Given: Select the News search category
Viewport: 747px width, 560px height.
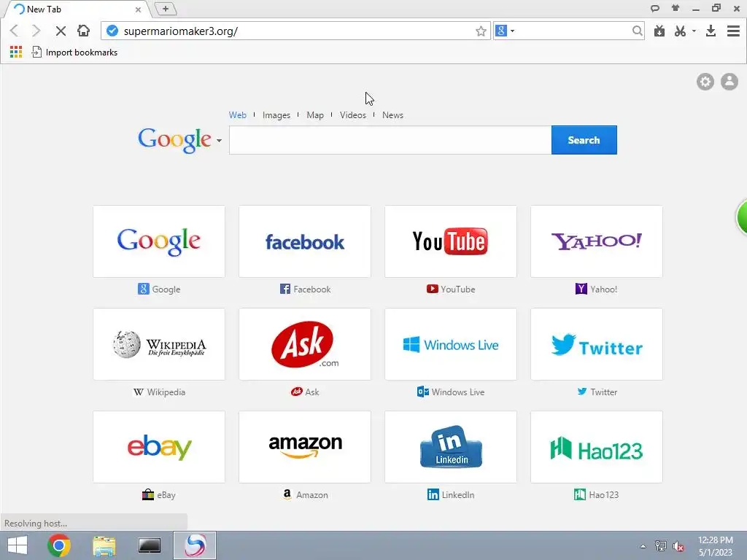Looking at the screenshot, I should [x=392, y=114].
